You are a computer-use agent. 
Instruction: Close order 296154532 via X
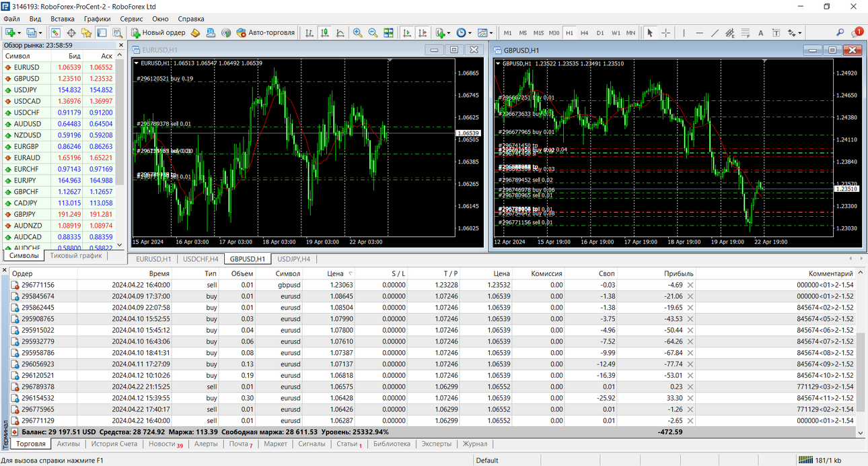pos(690,398)
